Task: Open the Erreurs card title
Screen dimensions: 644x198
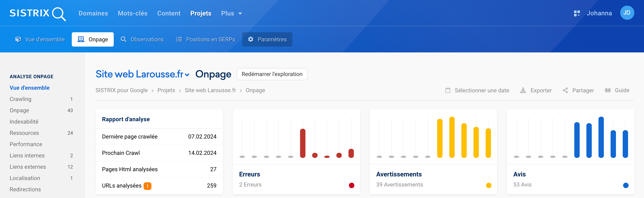Action: point(249,174)
